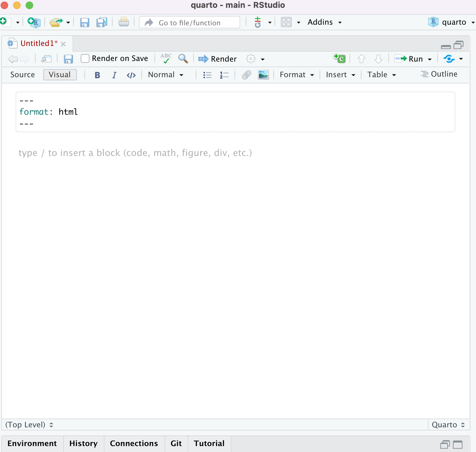Click the Render button
The height and width of the screenshot is (452, 476).
[218, 59]
